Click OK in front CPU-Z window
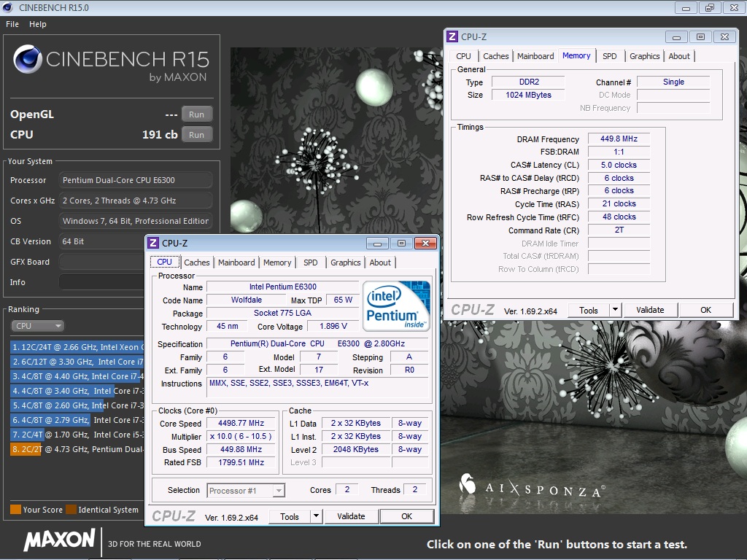 coord(407,517)
